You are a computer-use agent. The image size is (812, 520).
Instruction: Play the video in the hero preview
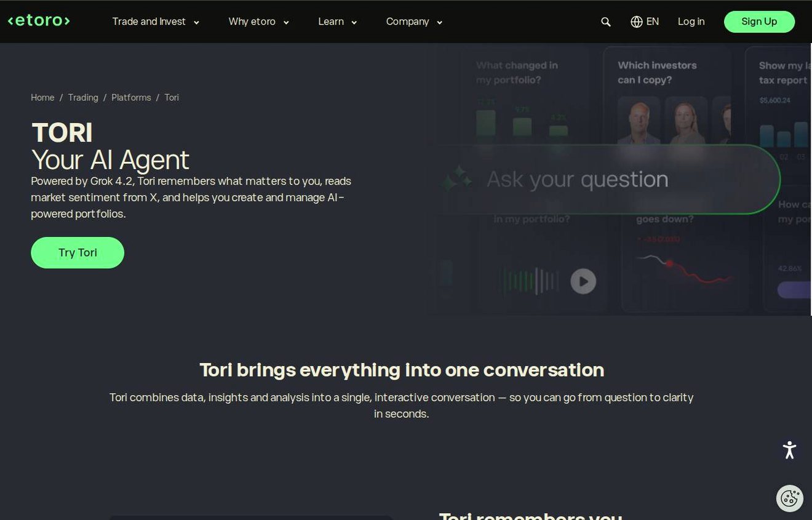[583, 281]
